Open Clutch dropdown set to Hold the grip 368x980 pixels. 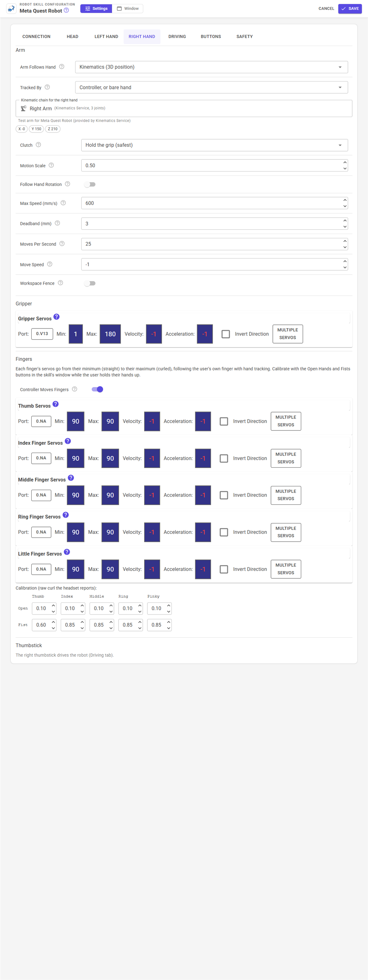(x=215, y=145)
